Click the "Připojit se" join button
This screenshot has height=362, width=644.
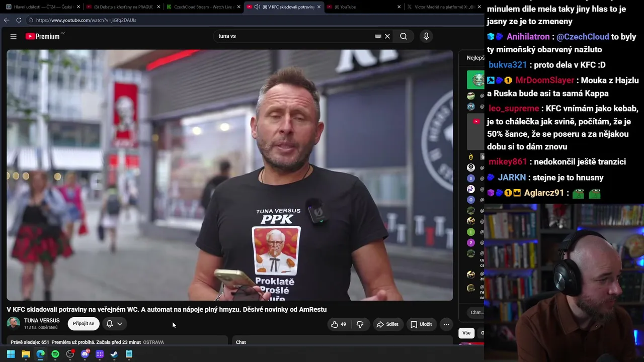coord(84,324)
